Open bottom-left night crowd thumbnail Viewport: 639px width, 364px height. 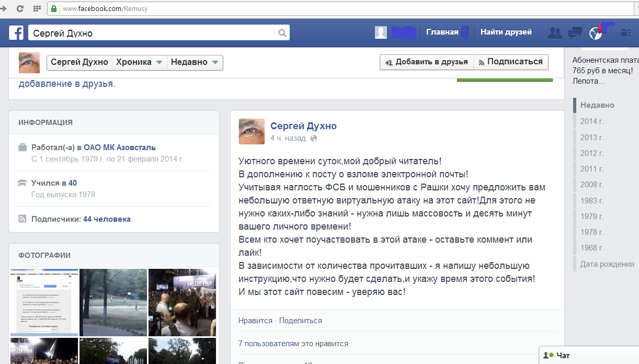[x=44, y=351]
